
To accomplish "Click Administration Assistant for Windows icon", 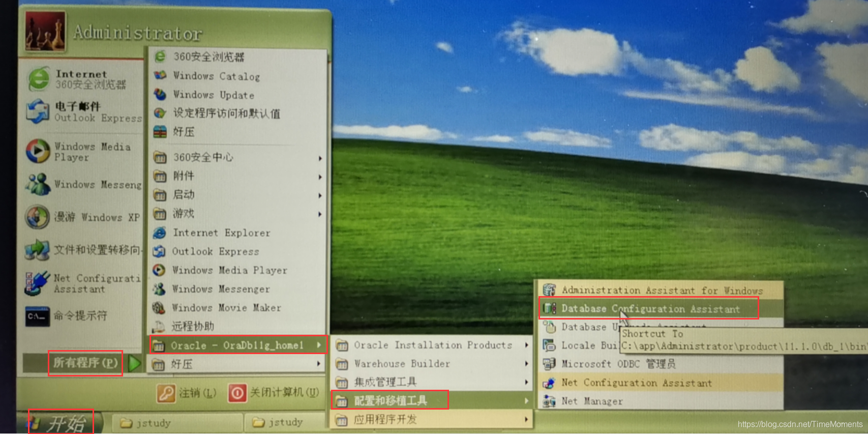I will (x=549, y=290).
